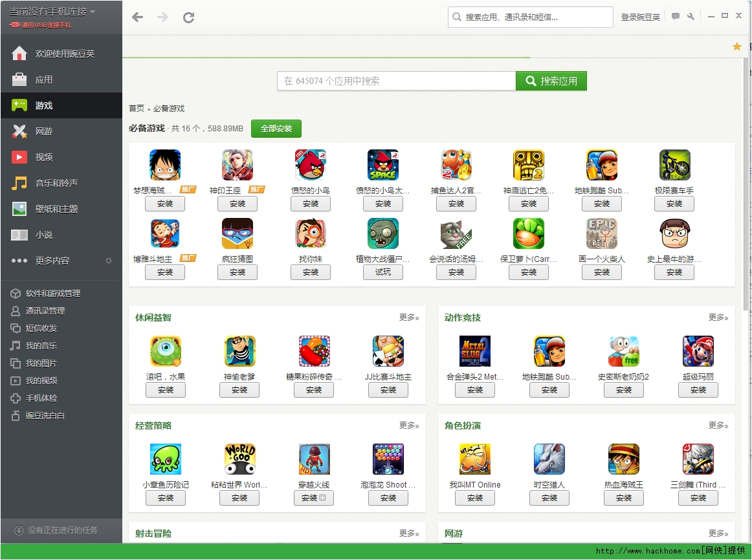Open the 小章鱼历险记 octopus icon

pos(166,459)
